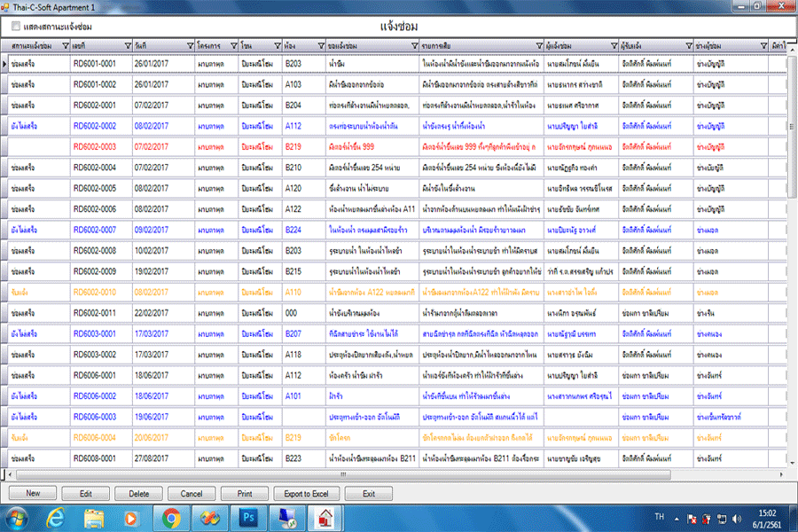This screenshot has height=532, width=798.
Task: Open the filter dropdown on เลขที่ column
Action: click(125, 45)
